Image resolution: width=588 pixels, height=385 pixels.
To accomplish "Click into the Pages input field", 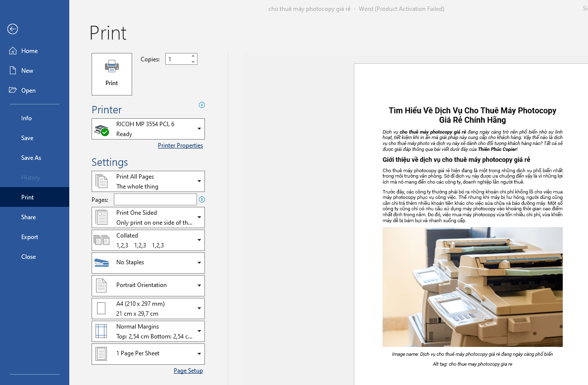I will pyautogui.click(x=155, y=199).
